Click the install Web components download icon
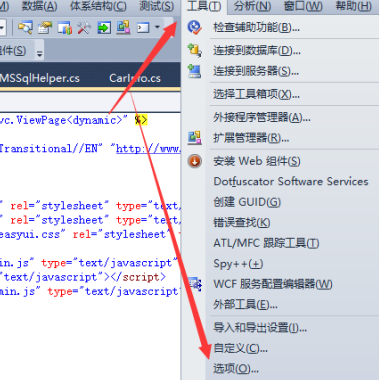This screenshot has height=380, width=379. (x=194, y=161)
